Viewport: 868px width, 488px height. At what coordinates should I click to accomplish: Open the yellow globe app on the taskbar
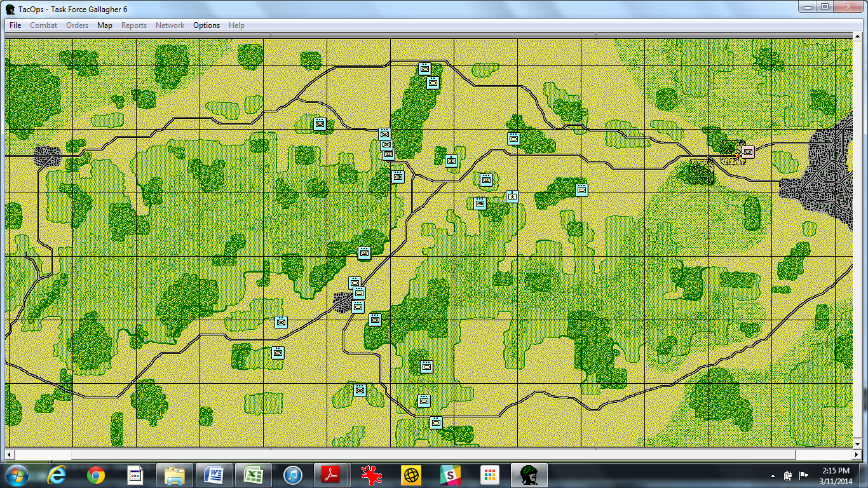click(x=410, y=475)
